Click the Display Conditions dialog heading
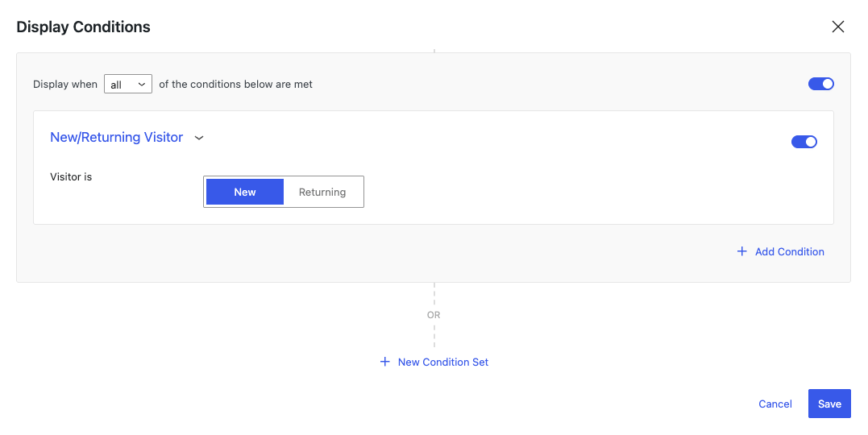This screenshot has width=868, height=435. pyautogui.click(x=83, y=27)
